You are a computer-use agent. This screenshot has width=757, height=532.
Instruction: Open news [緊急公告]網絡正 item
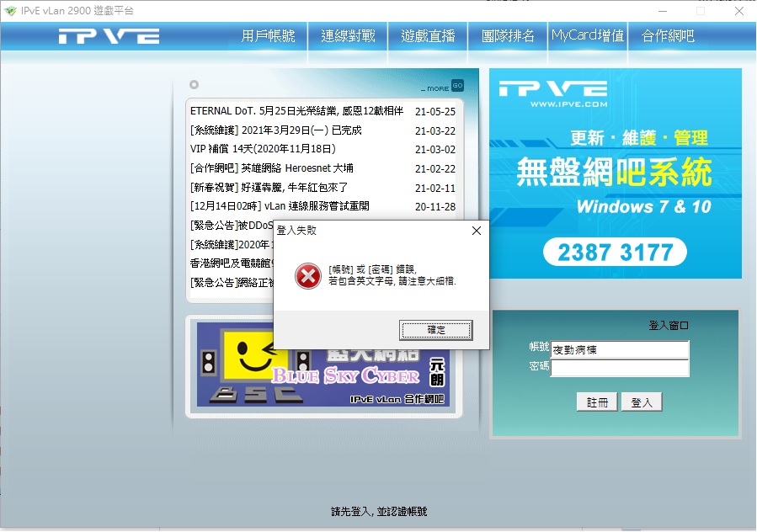point(232,282)
